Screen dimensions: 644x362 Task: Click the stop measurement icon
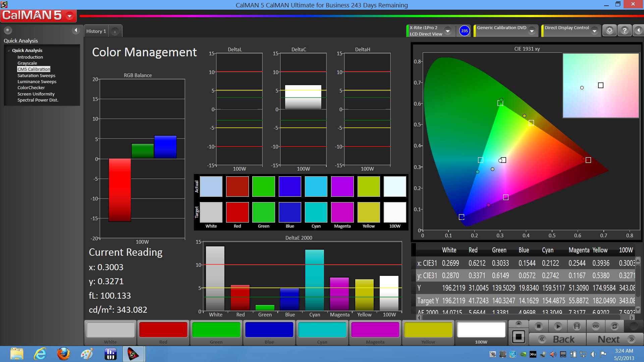tap(539, 326)
